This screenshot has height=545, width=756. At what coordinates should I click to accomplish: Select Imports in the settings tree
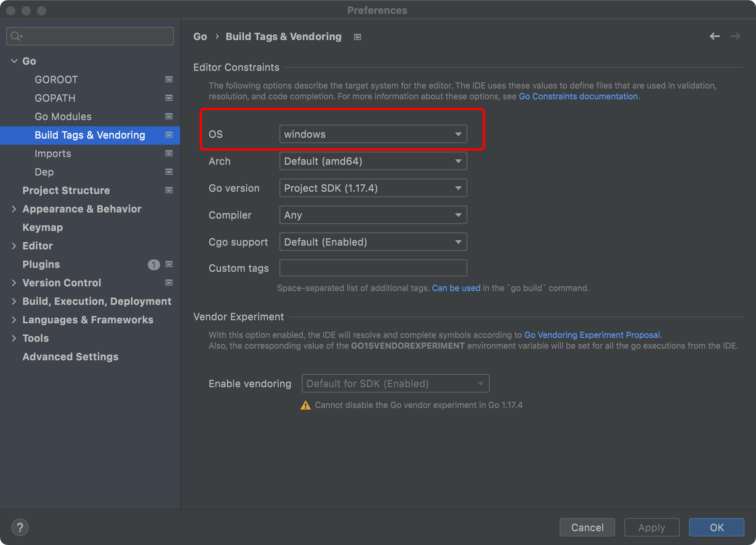click(90, 153)
